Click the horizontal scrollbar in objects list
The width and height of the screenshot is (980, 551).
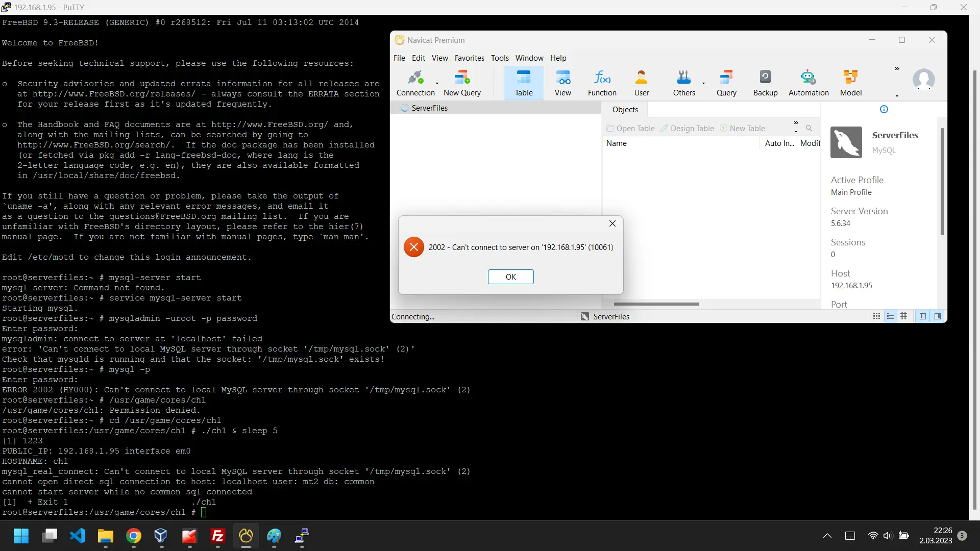656,304
